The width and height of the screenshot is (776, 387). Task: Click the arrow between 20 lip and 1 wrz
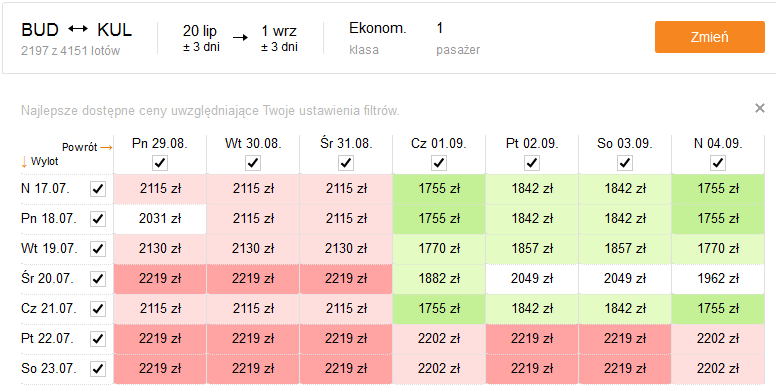pyautogui.click(x=241, y=38)
